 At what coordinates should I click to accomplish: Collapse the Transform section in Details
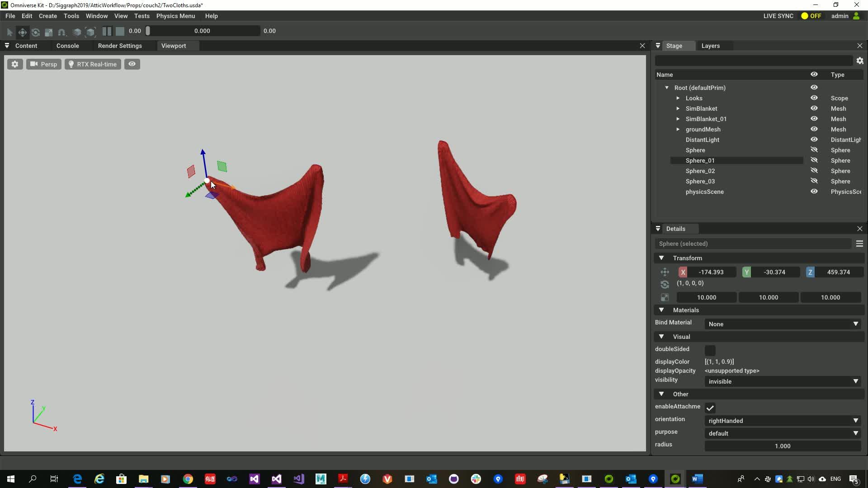[x=662, y=258]
